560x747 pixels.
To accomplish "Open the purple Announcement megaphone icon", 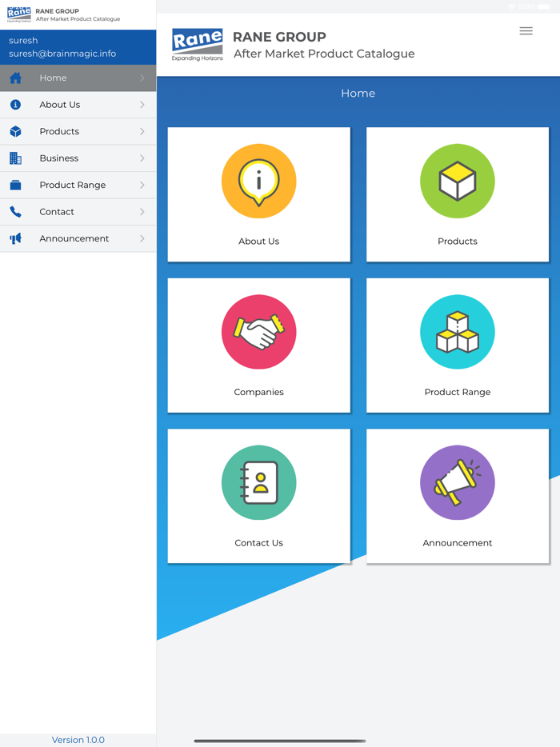I will tap(458, 482).
